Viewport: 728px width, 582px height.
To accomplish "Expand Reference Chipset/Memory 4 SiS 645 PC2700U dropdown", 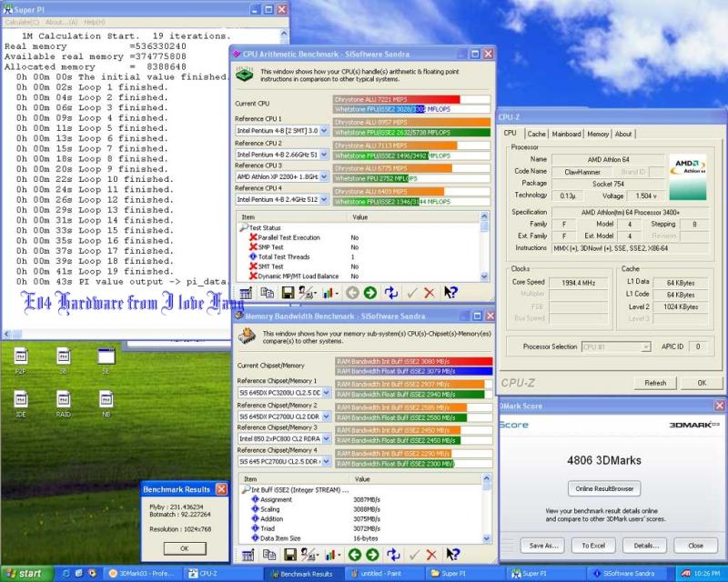I will [x=327, y=461].
